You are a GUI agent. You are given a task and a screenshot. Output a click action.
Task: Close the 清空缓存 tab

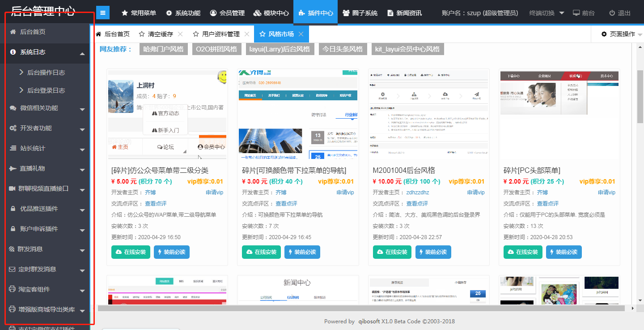pos(180,34)
